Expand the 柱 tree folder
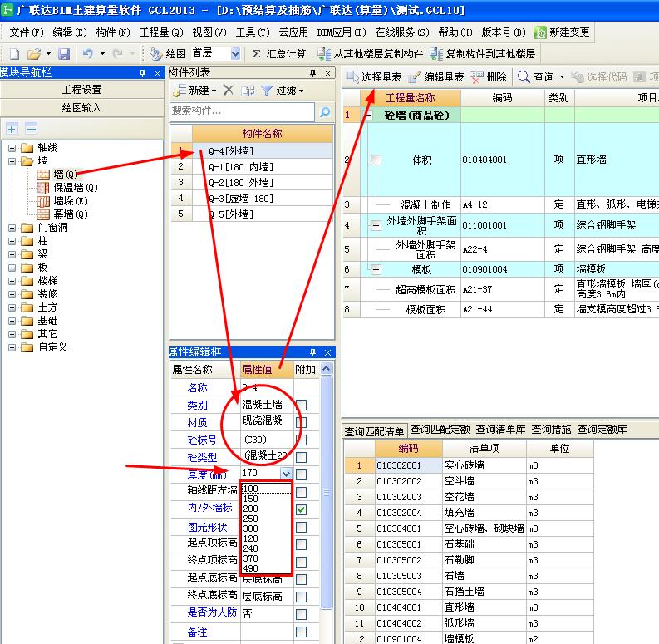 pyautogui.click(x=12, y=241)
